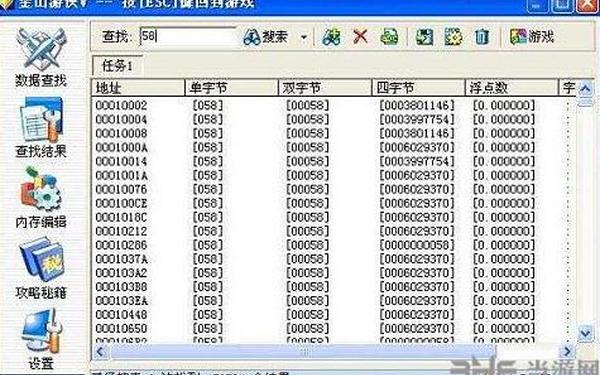The height and width of the screenshot is (375, 600).
Task: Click four-byte value [0003801146] in row 00010002
Action: [x=417, y=105]
